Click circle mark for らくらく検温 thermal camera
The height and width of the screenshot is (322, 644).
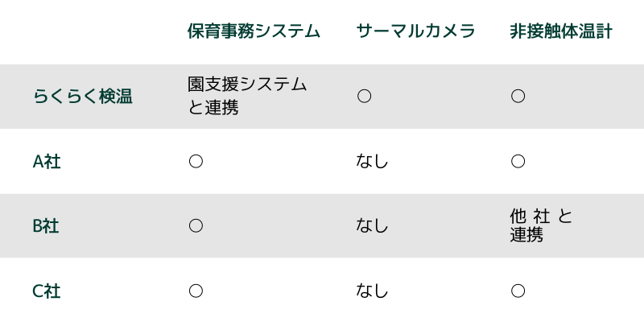(365, 96)
